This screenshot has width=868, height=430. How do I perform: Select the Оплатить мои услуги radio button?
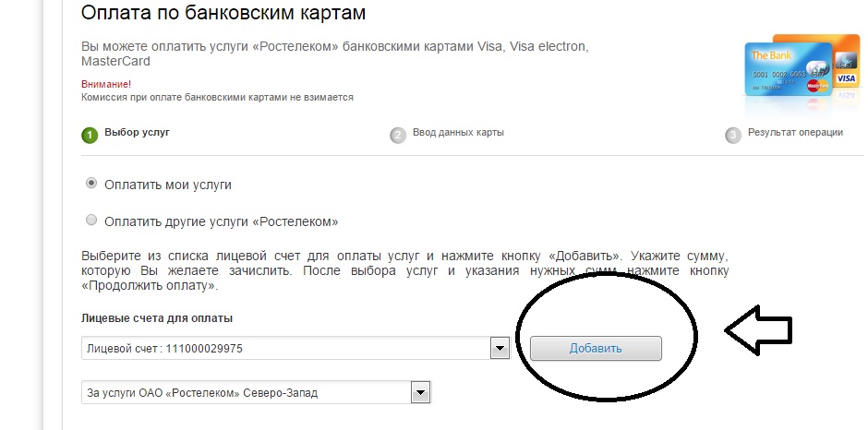point(90,184)
